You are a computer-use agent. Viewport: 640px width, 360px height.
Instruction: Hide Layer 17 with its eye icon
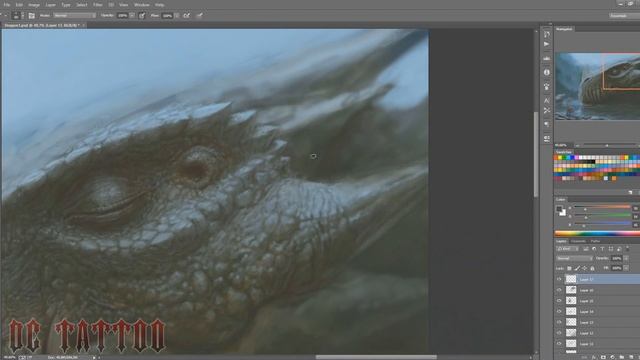click(559, 279)
